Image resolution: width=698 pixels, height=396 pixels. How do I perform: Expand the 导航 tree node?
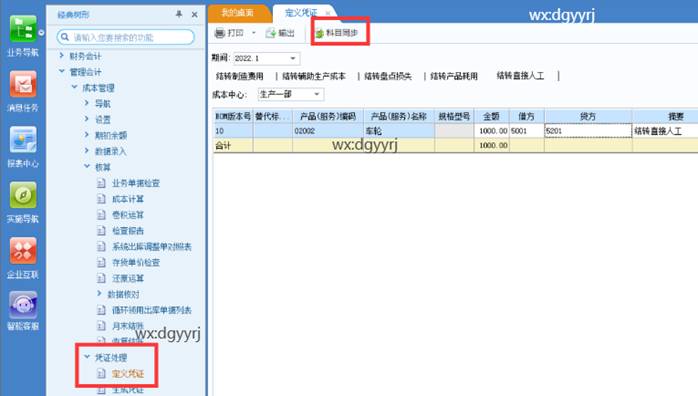point(87,103)
